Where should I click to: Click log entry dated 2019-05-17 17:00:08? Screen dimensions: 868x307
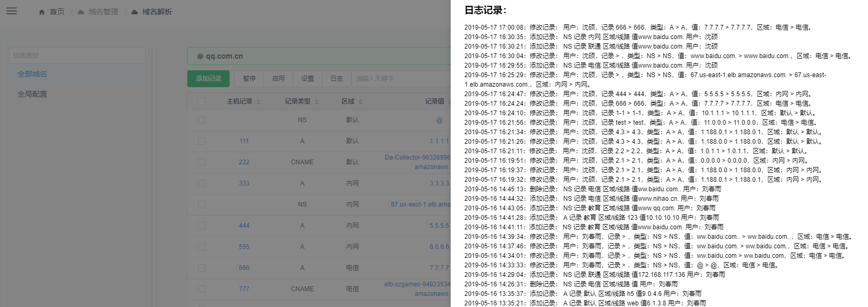[638, 27]
